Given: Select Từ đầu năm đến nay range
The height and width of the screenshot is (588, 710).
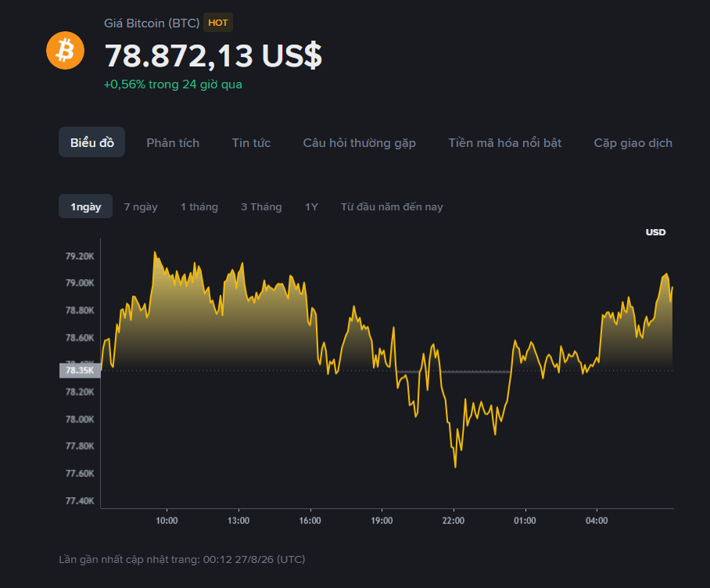Looking at the screenshot, I should click(x=392, y=207).
